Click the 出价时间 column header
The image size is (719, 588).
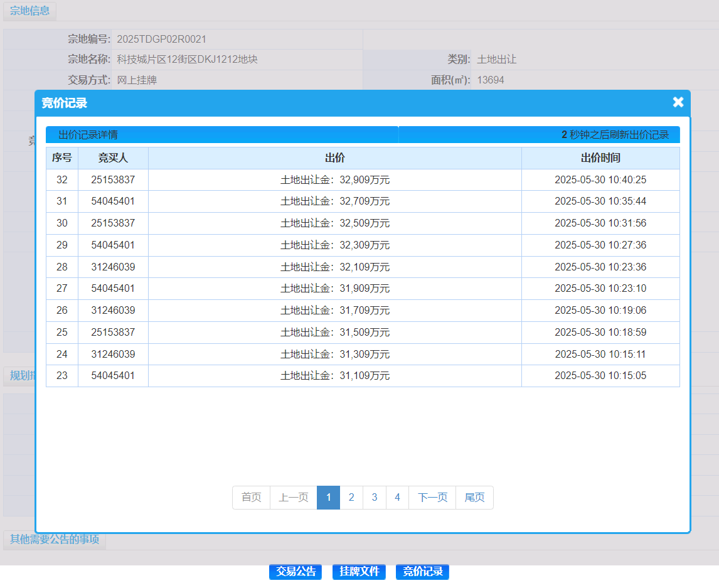coord(600,158)
